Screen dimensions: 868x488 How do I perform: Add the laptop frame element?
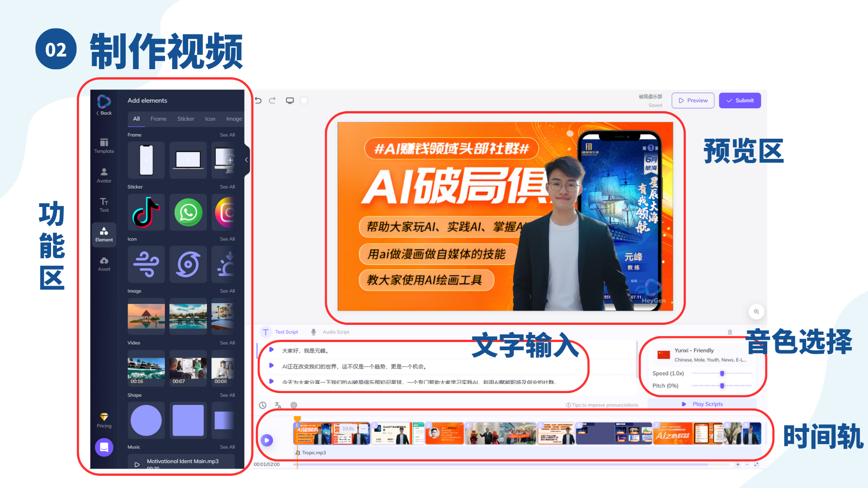[x=188, y=160]
